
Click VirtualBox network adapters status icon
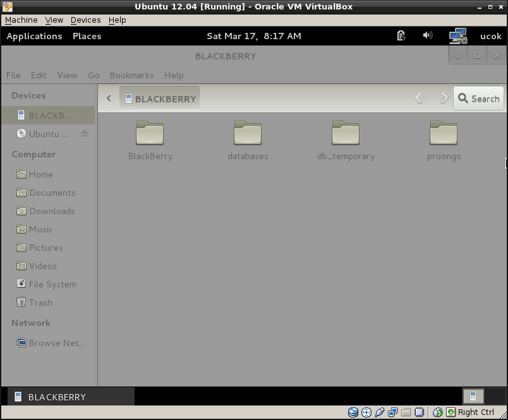click(x=392, y=412)
